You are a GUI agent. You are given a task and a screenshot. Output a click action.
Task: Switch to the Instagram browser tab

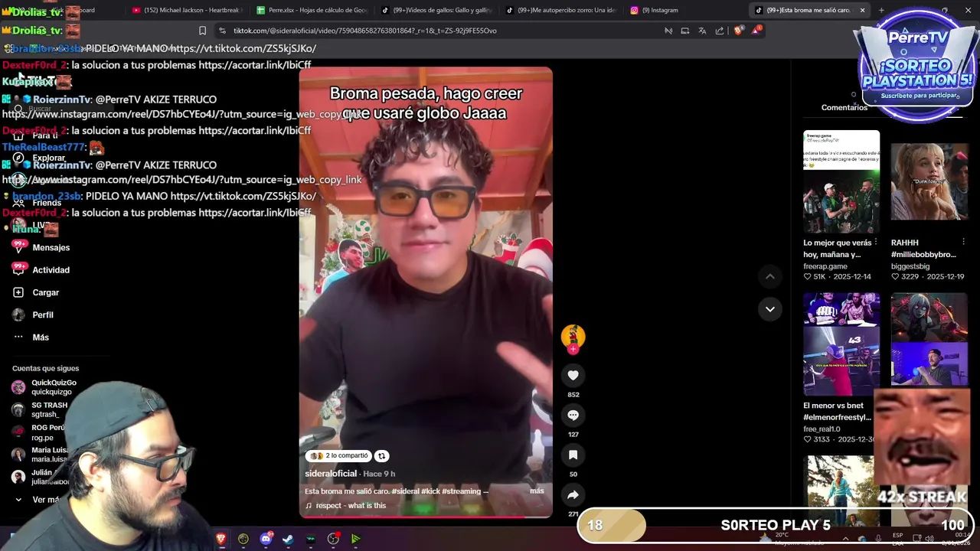[686, 10]
